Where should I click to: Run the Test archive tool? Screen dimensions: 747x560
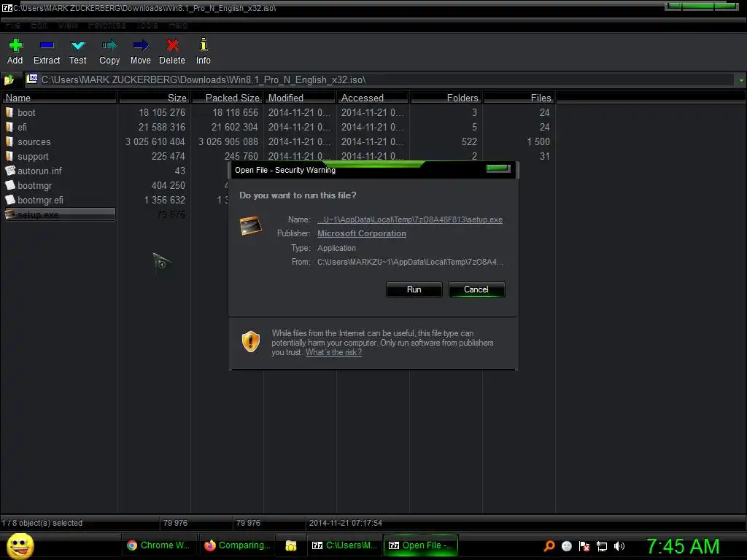[78, 46]
